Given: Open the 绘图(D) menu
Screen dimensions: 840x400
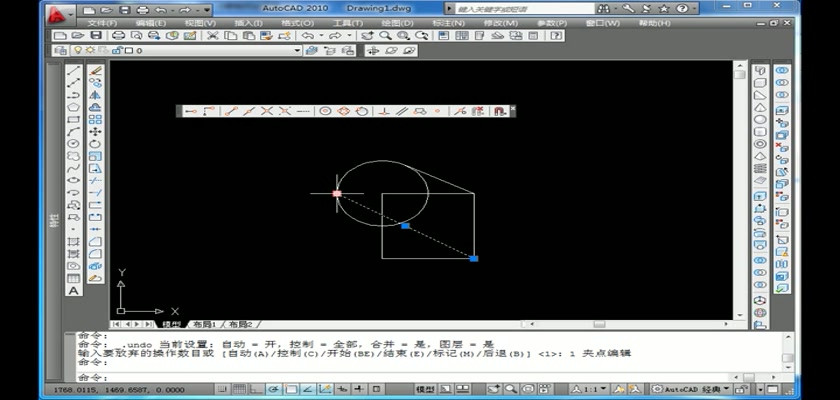Looking at the screenshot, I should coord(398,24).
